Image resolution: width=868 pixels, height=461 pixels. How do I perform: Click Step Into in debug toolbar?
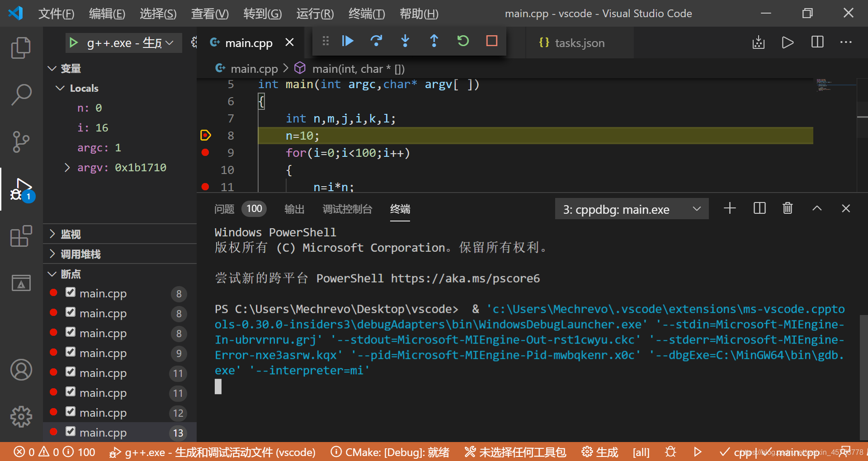click(x=405, y=41)
